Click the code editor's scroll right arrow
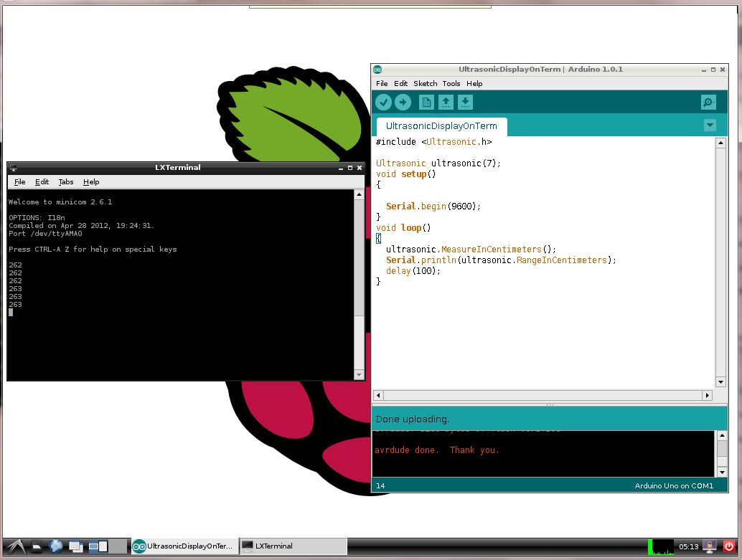Viewport: 742px width, 560px height. [x=708, y=395]
